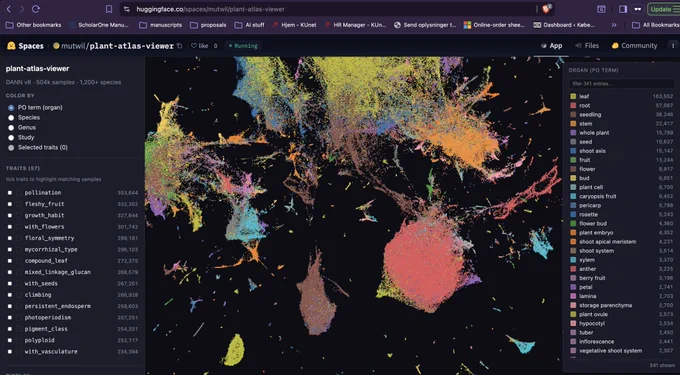Tick the polyploid trait checkbox

[x=10, y=340]
